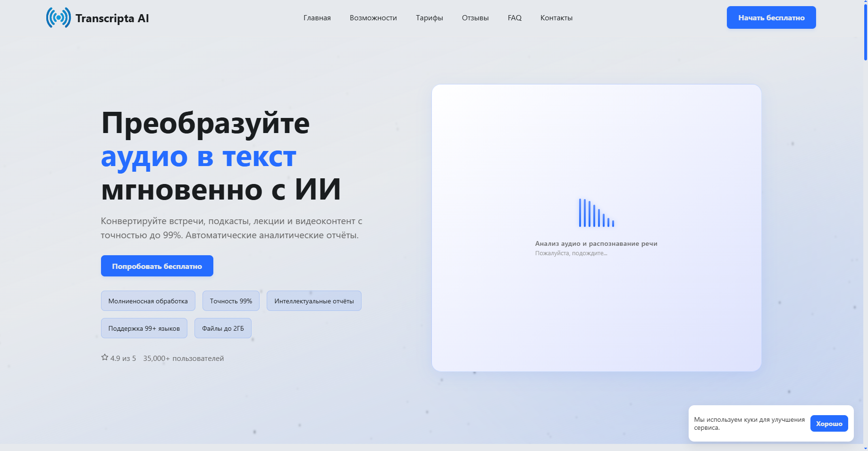Click the 35,000+ пользователей text

[183, 358]
